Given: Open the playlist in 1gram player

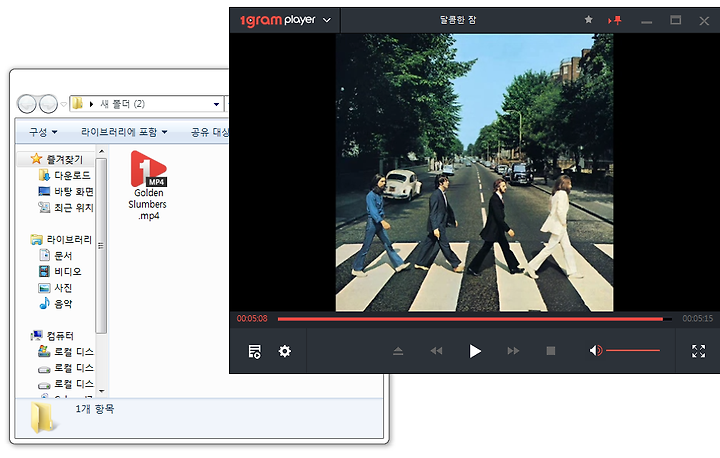Looking at the screenshot, I should point(254,351).
